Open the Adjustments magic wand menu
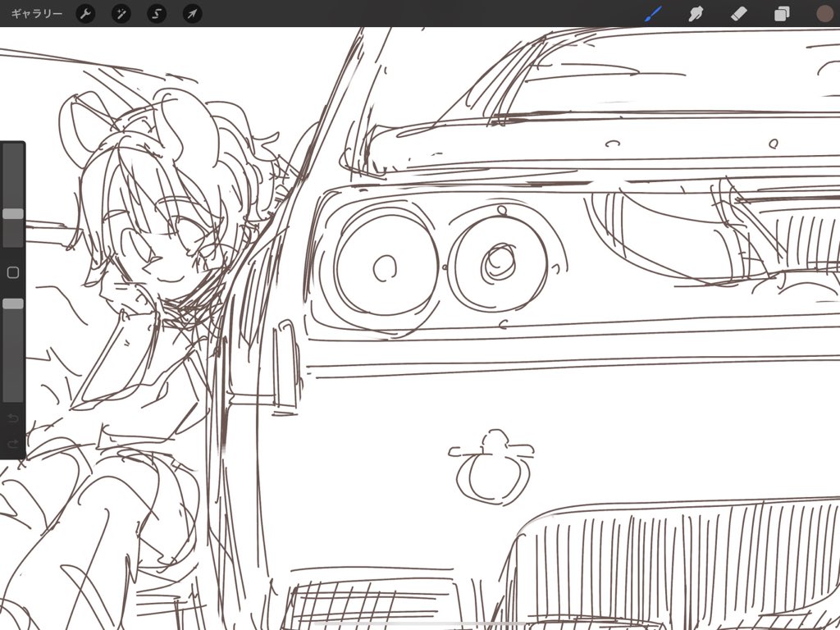This screenshot has height=630, width=840. click(121, 13)
